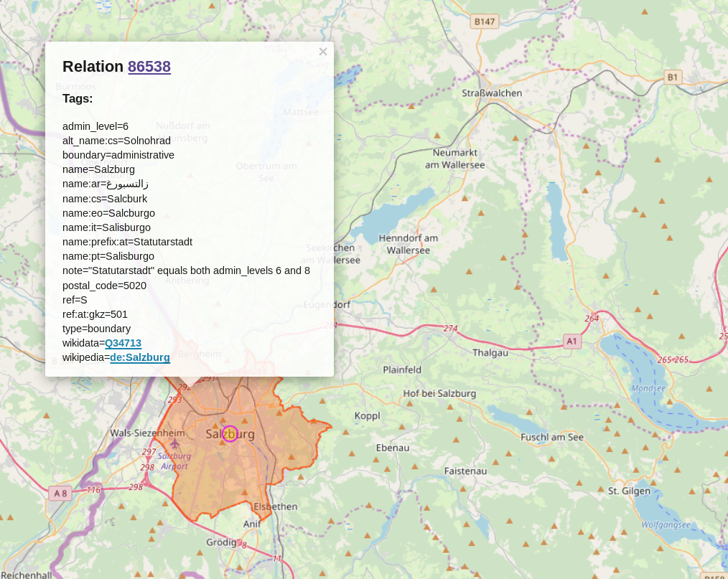The image size is (728, 579).
Task: Click the B147 road shield
Action: 485,22
